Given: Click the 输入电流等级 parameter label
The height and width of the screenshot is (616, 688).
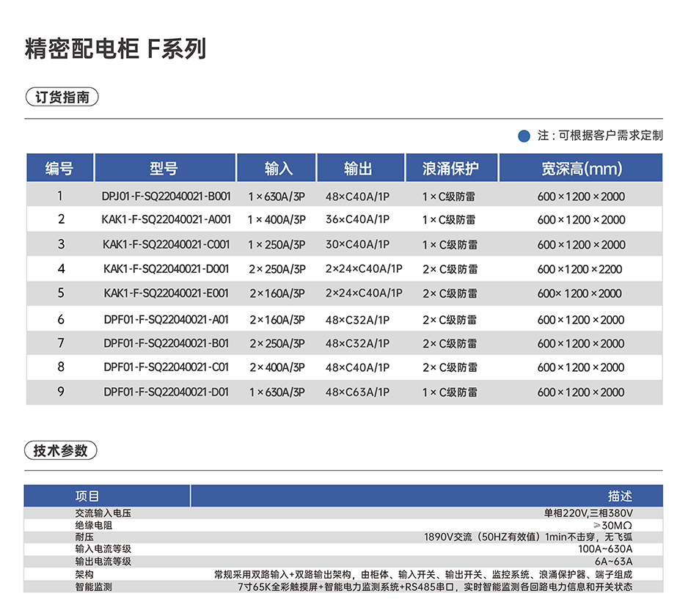Looking at the screenshot, I should (x=103, y=549).
